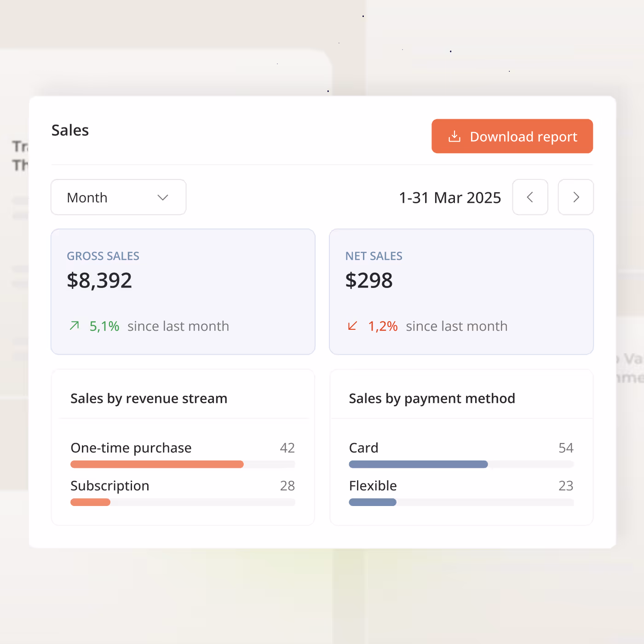Open the Month period dropdown

[119, 197]
